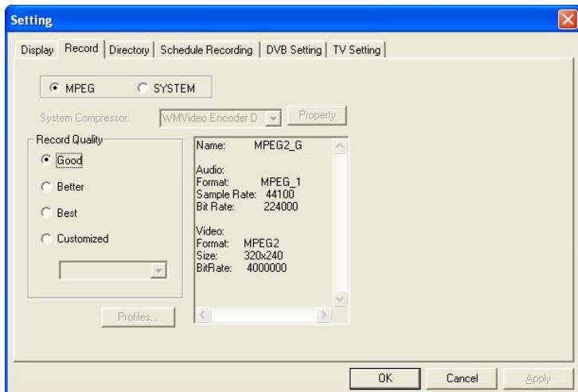Open the Directory tab

(129, 49)
